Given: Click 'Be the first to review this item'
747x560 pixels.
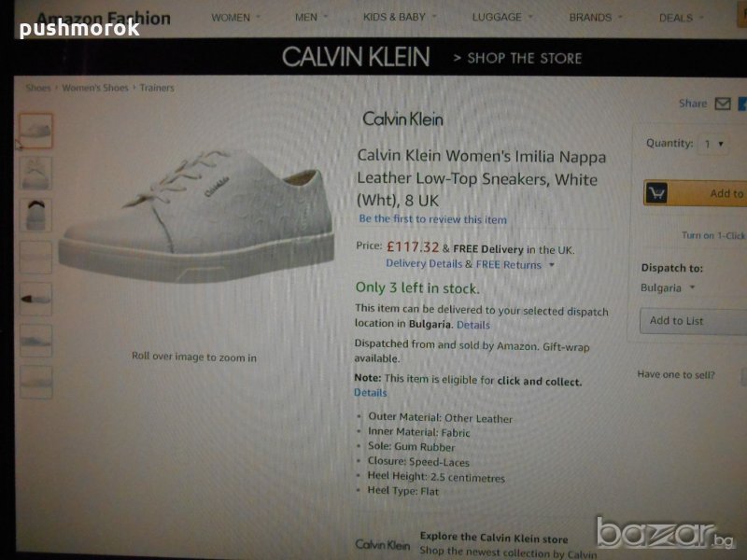Looking at the screenshot, I should click(x=432, y=219).
